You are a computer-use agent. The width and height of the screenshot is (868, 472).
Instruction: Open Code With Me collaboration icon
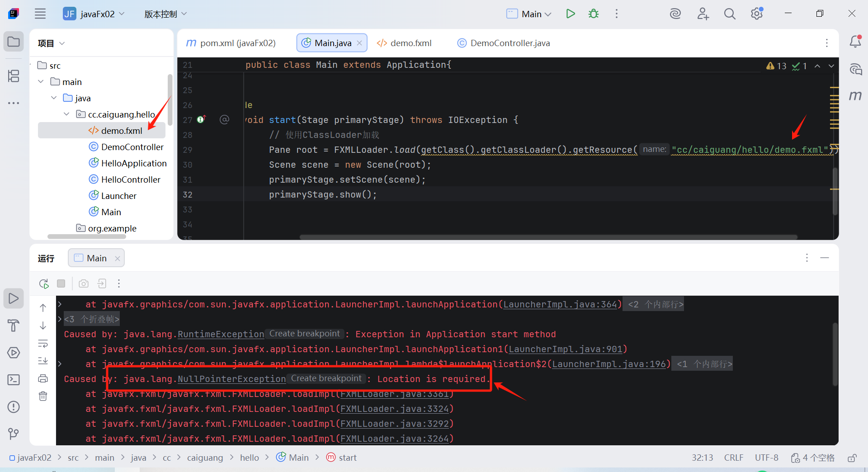point(703,14)
